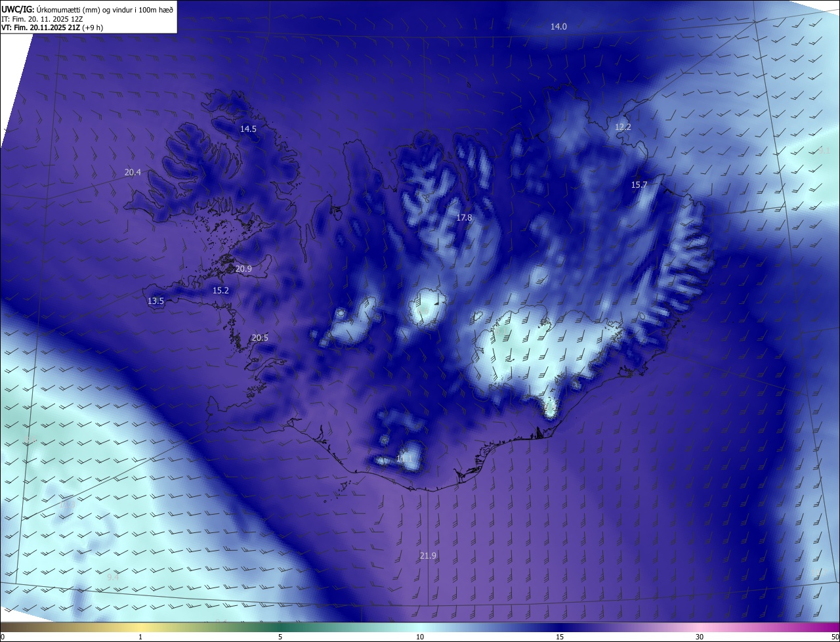The width and height of the screenshot is (840, 642).
Task: Click the 11.1 value near the south coast
Action: (x=404, y=458)
